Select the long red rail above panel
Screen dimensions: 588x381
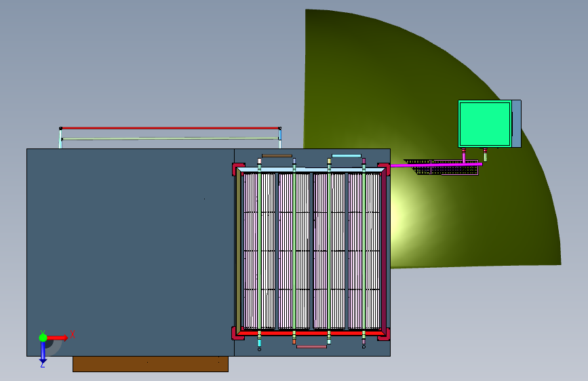170,128
